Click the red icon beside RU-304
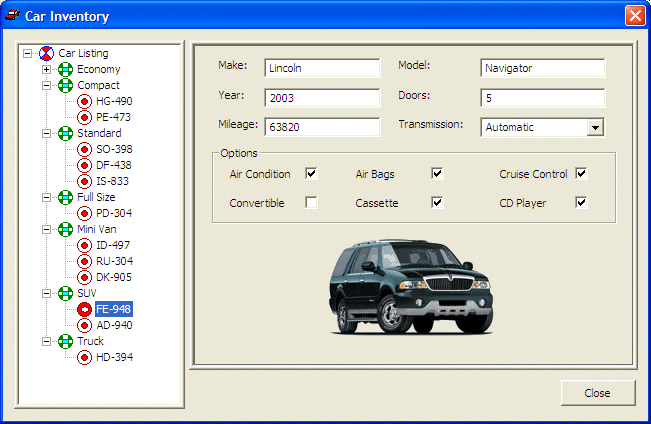Screen dimensions: 651x424 point(84,261)
